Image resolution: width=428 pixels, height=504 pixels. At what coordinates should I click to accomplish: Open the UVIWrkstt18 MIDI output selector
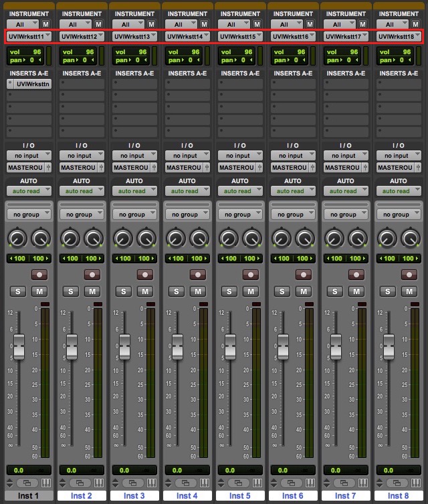pos(399,36)
